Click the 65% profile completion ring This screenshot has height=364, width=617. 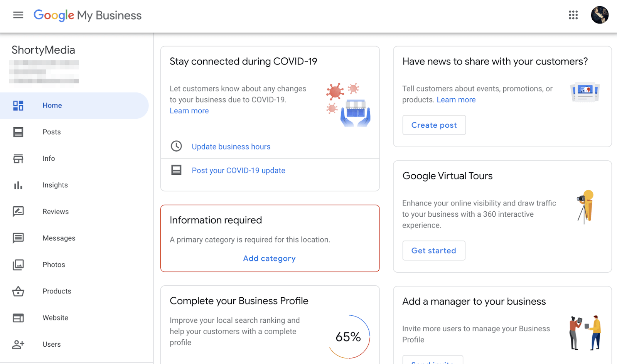click(x=348, y=337)
